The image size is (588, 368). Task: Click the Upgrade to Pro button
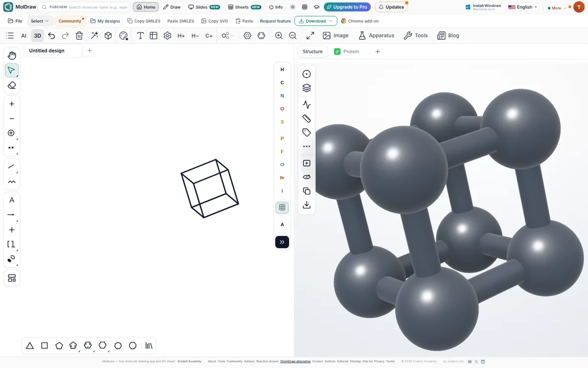coord(347,7)
